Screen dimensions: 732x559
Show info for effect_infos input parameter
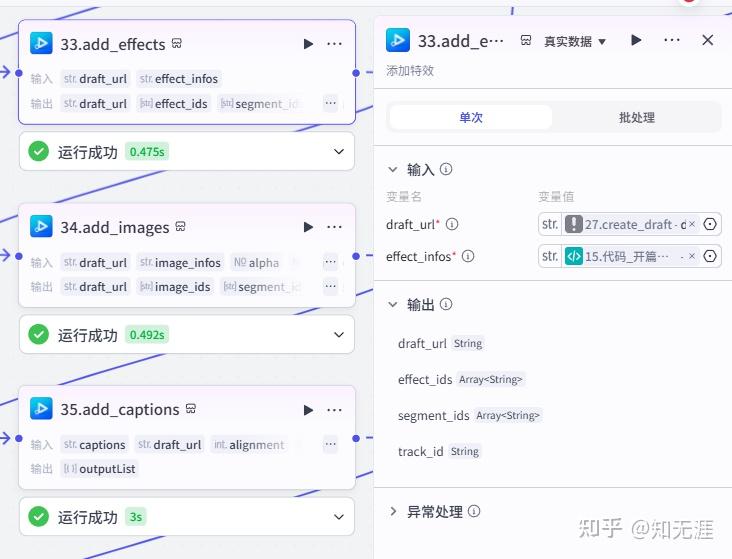(x=468, y=256)
